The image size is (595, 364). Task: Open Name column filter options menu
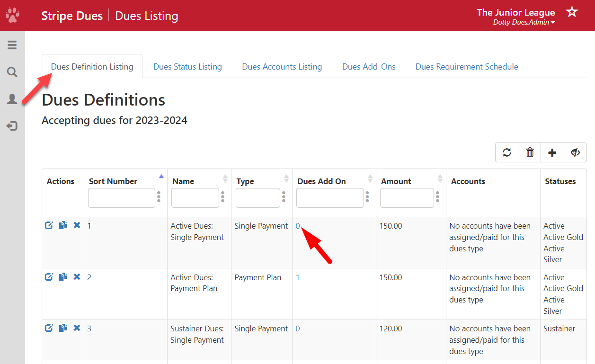(222, 196)
